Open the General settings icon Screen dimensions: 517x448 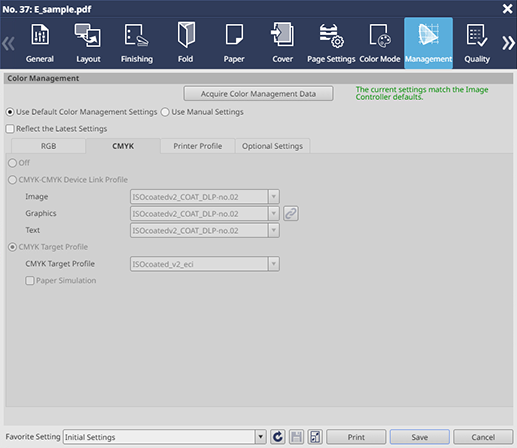(x=40, y=43)
